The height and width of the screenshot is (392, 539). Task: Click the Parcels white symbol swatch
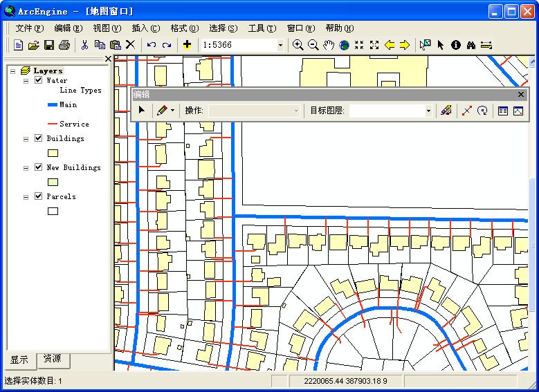coord(53,211)
